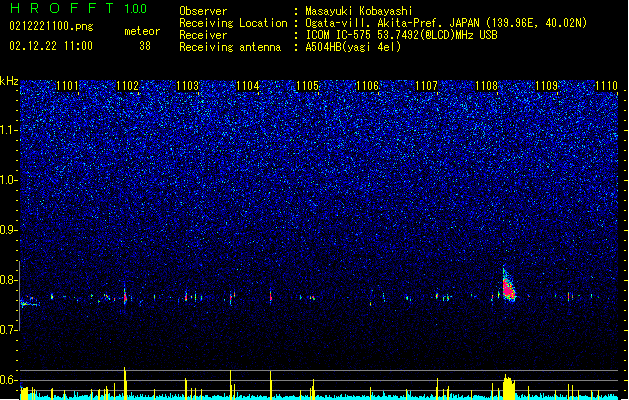Screen dimensions: 629x400
Task: Click the 0.6 frequency axis label
Action: tap(9, 380)
